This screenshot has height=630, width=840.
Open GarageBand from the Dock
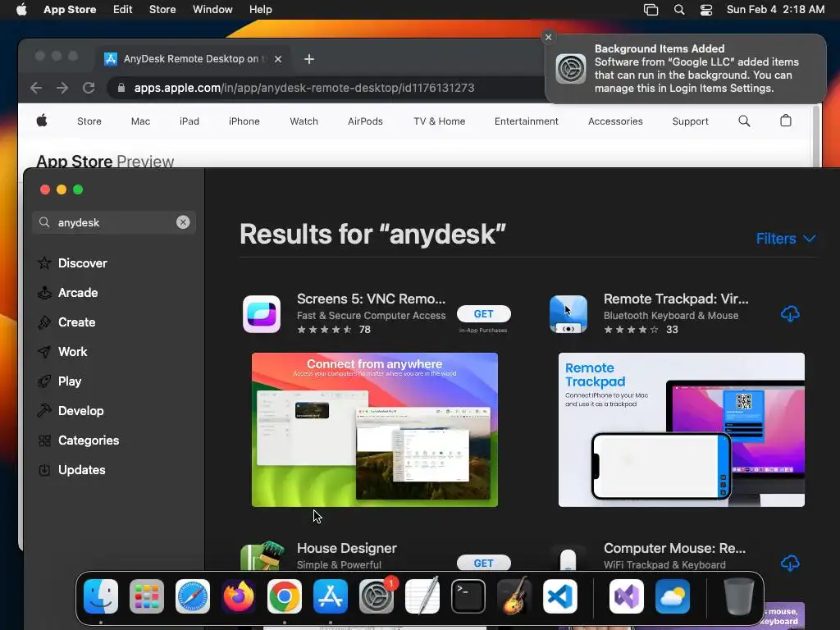(514, 596)
